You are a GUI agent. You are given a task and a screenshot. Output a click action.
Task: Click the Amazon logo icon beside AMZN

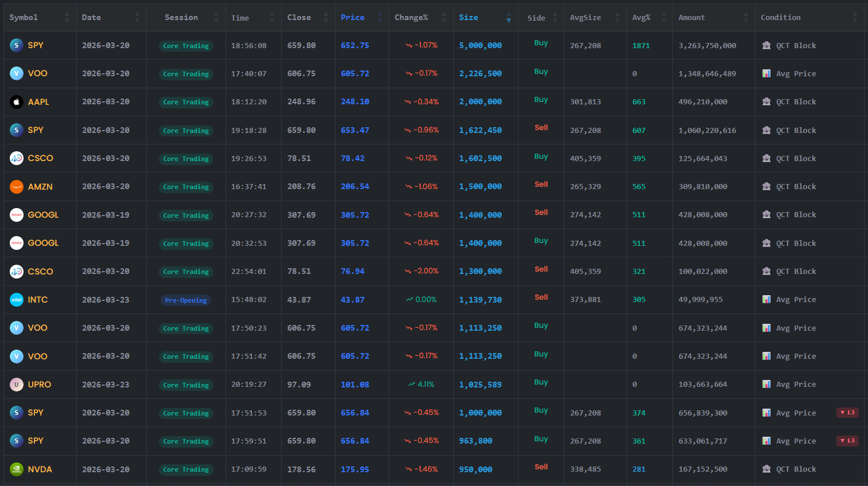coord(17,187)
